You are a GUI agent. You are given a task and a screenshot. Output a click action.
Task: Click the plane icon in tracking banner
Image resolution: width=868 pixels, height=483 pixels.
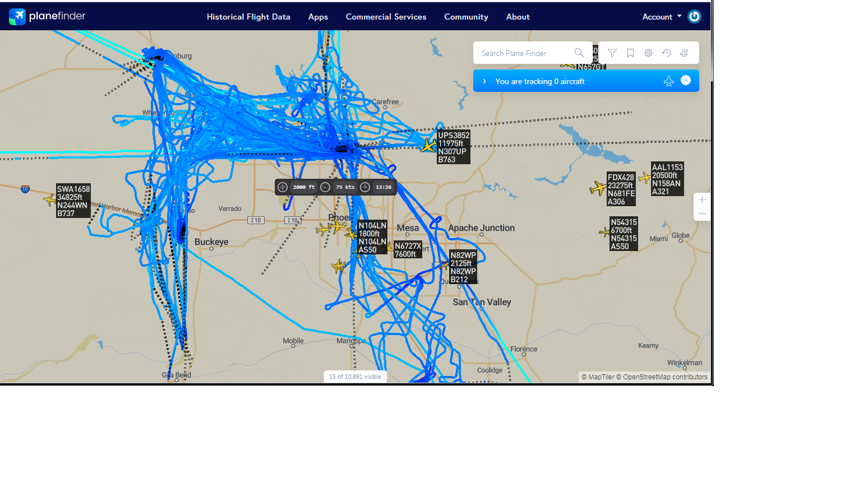tap(668, 81)
